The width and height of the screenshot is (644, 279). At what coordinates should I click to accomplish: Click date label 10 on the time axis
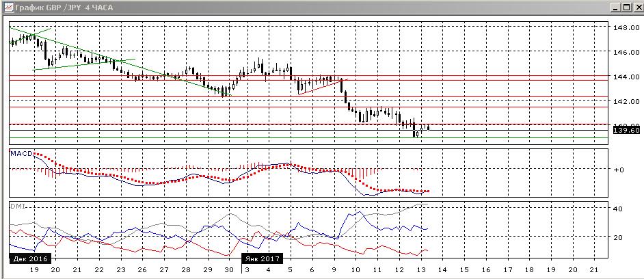(x=355, y=270)
